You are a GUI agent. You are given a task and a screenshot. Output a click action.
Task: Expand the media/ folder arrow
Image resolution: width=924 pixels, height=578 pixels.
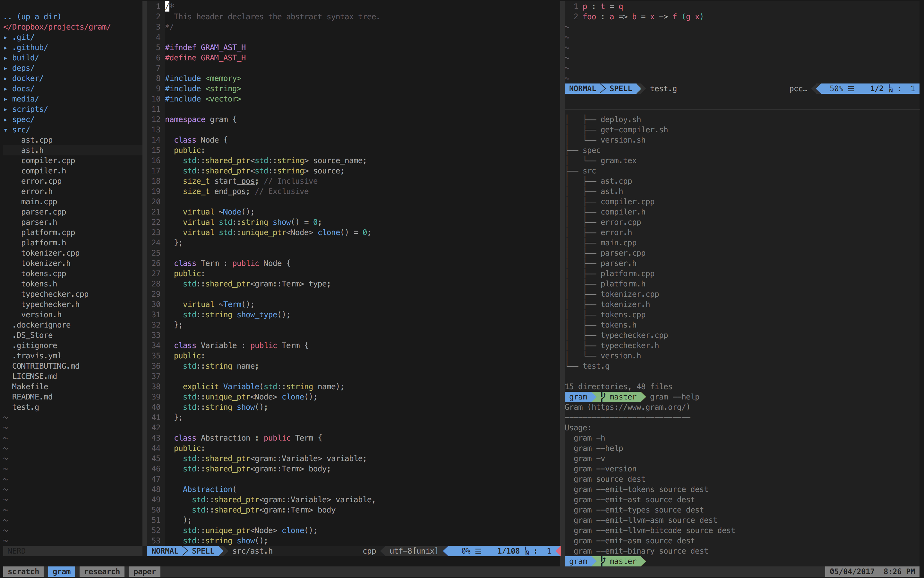[x=5, y=99]
